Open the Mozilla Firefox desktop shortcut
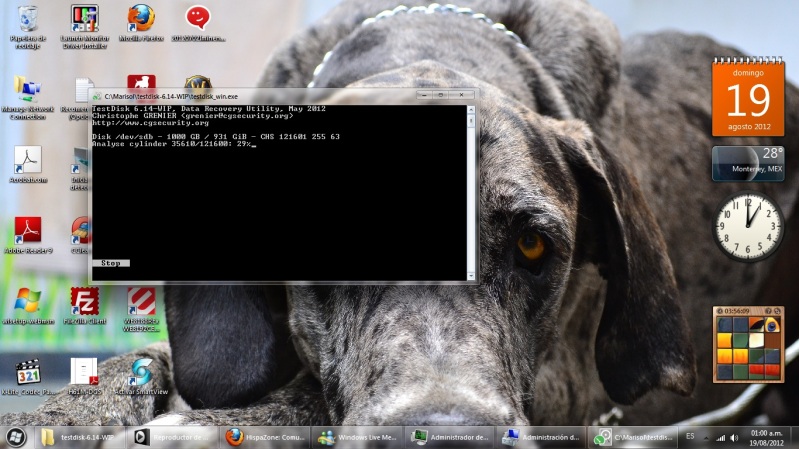Screen dimensions: 799x449 click(141, 19)
